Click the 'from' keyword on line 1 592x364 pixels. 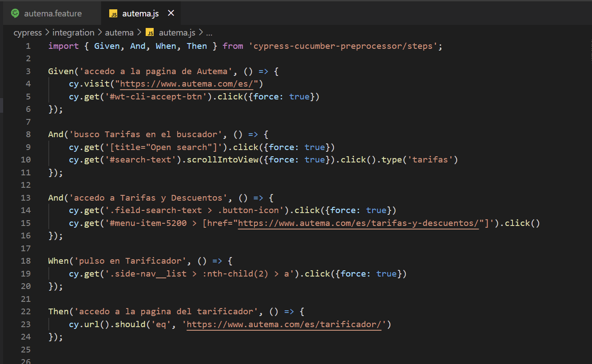(233, 46)
